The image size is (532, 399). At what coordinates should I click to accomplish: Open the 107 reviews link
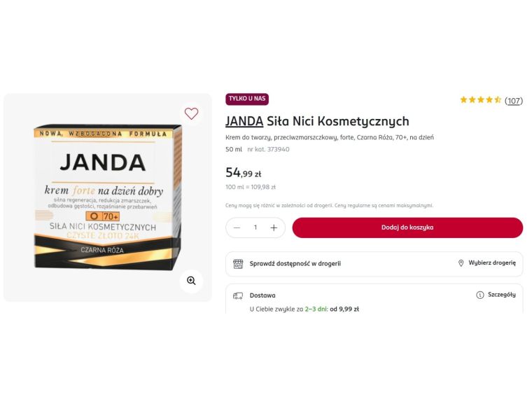pos(514,101)
